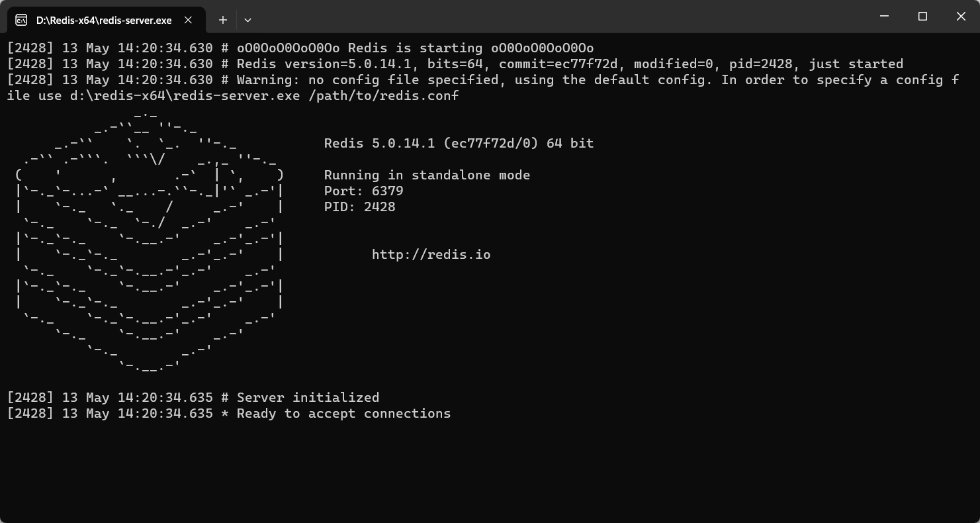
Task: Click the Redis ASCII art logo
Action: [x=150, y=240]
